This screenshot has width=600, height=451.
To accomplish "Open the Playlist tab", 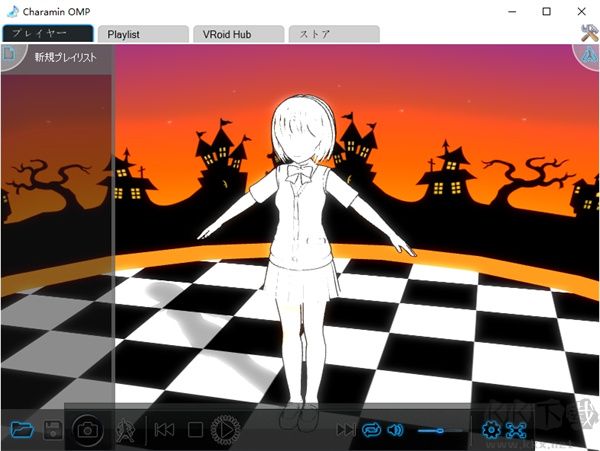I will 143,34.
